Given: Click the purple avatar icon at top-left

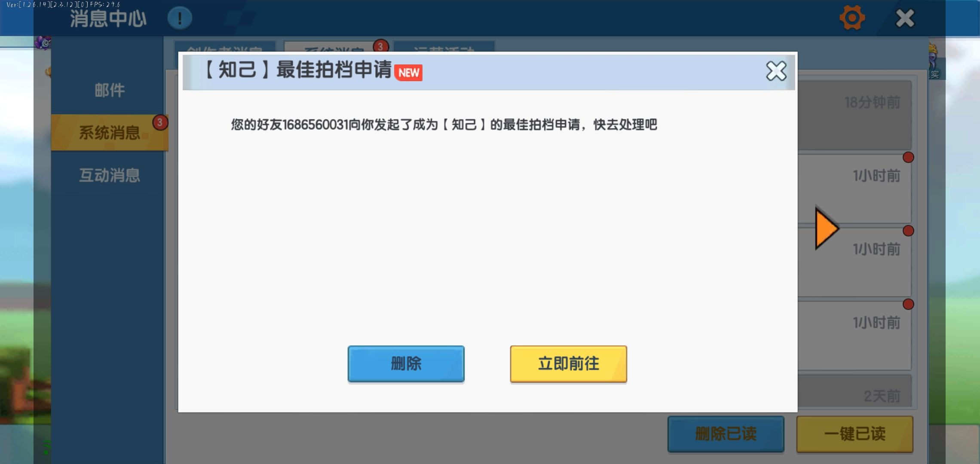Looking at the screenshot, I should point(43,43).
